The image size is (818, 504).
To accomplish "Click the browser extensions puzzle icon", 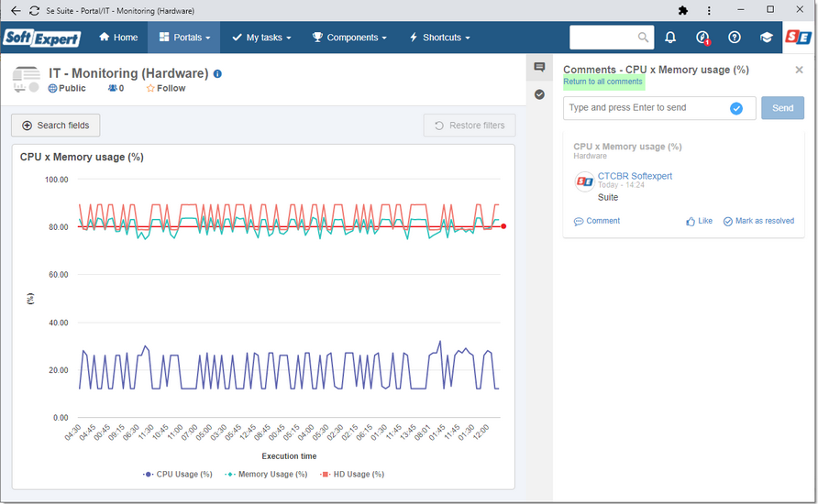I will click(682, 10).
